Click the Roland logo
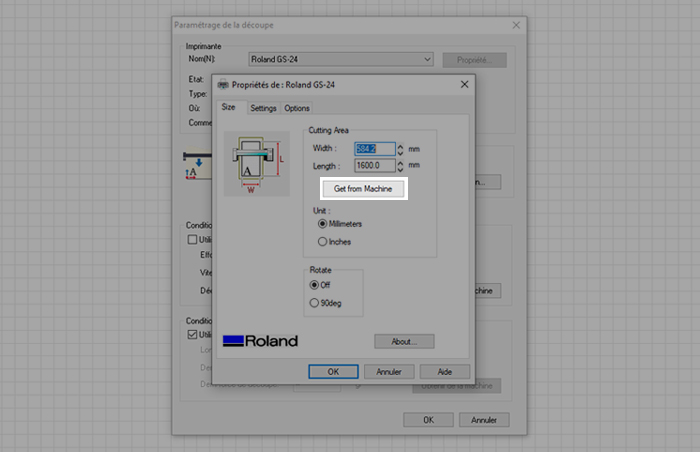This screenshot has width=700, height=452. point(260,341)
